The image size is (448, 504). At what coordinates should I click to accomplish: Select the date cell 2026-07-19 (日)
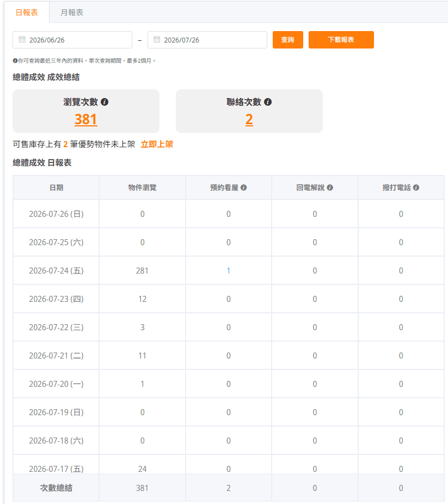[56, 412]
